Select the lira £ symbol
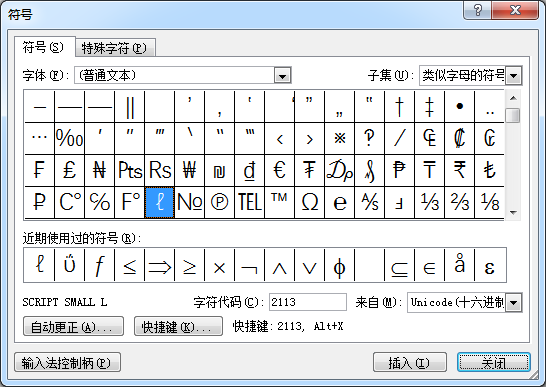546x387 pixels. coord(69,171)
